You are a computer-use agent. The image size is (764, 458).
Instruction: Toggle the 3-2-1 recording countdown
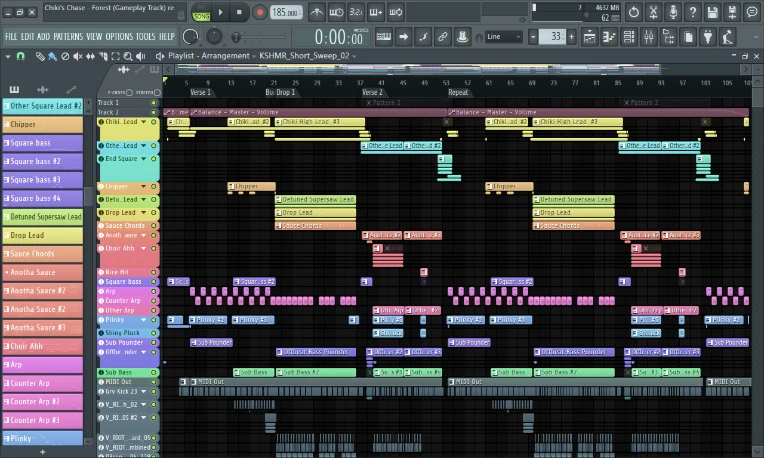(x=356, y=12)
